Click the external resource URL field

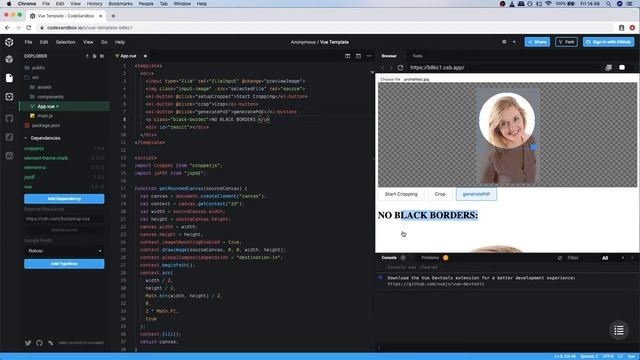64,219
